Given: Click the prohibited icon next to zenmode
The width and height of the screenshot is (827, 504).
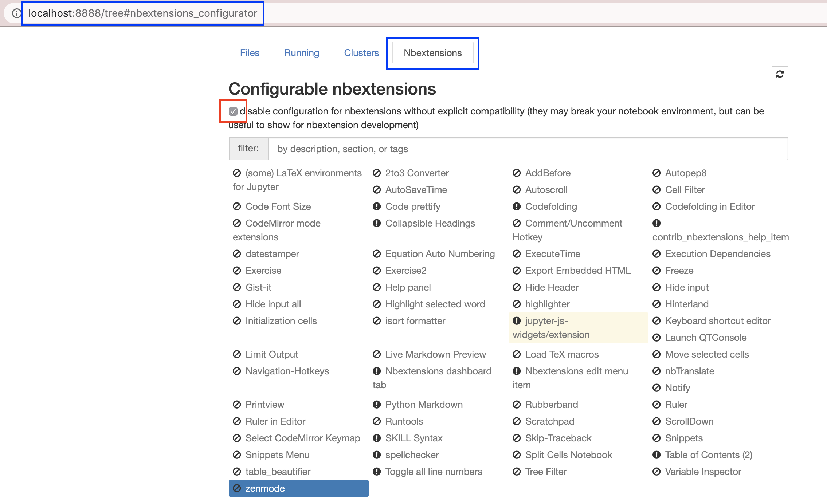Looking at the screenshot, I should pyautogui.click(x=238, y=488).
